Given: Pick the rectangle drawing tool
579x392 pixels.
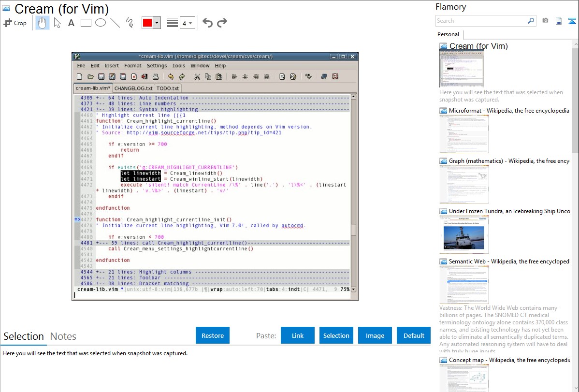Looking at the screenshot, I should 86,23.
